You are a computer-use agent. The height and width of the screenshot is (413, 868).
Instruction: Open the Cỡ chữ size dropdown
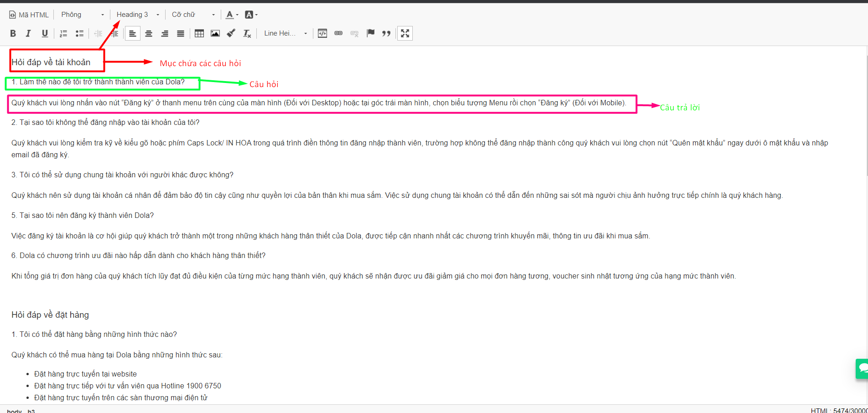[x=193, y=15]
